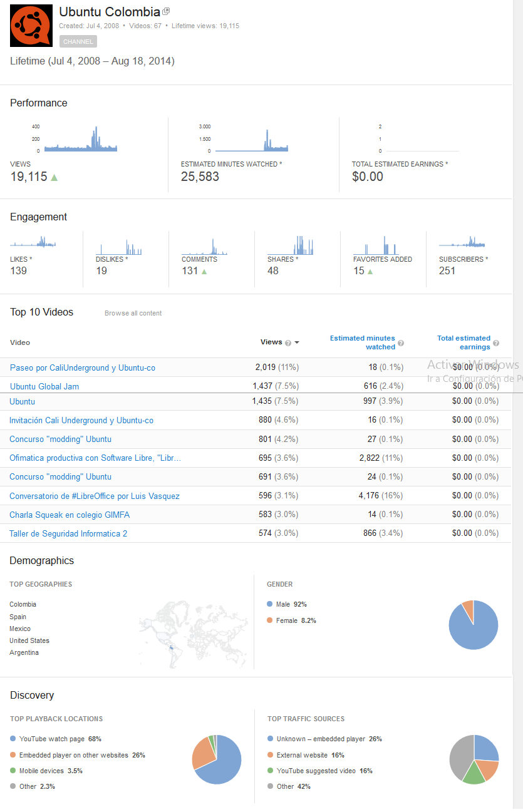Click the Shares engagement sparkline
This screenshot has width=523, height=812.
point(291,245)
